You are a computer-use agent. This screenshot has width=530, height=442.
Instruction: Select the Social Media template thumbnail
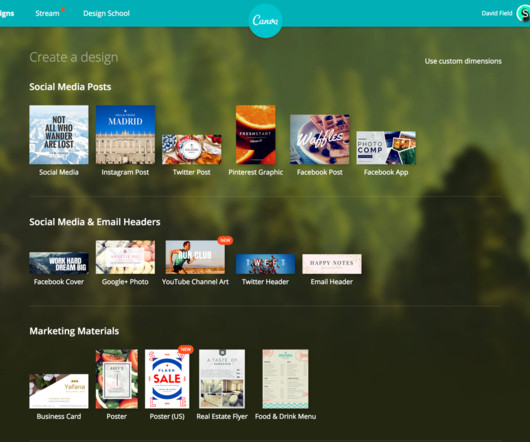[59, 134]
